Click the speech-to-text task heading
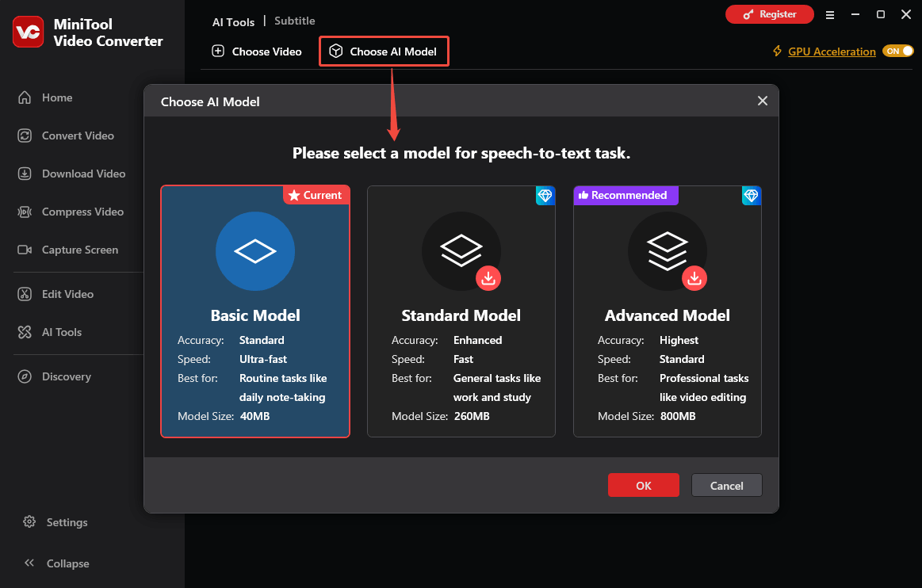922x588 pixels. [x=461, y=154]
